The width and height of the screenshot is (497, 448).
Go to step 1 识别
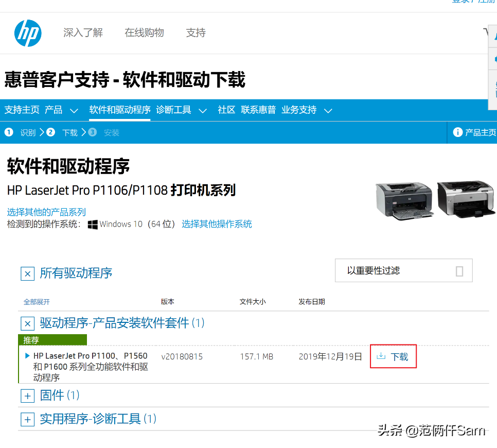(20, 132)
